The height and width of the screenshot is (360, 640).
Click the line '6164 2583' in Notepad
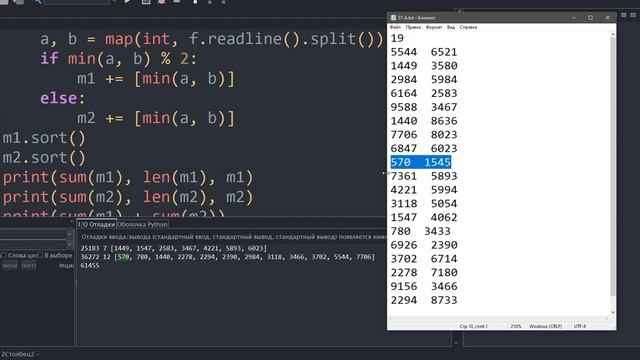point(424,93)
